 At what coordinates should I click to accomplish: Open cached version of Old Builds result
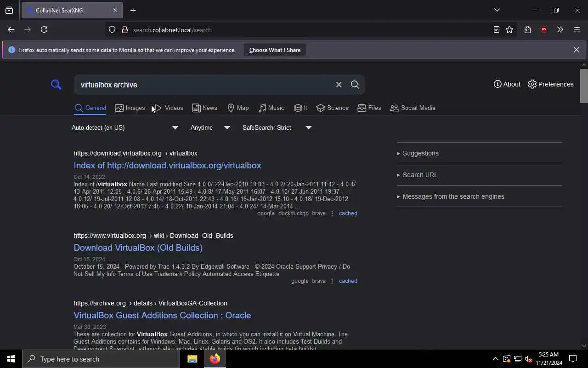point(348,281)
